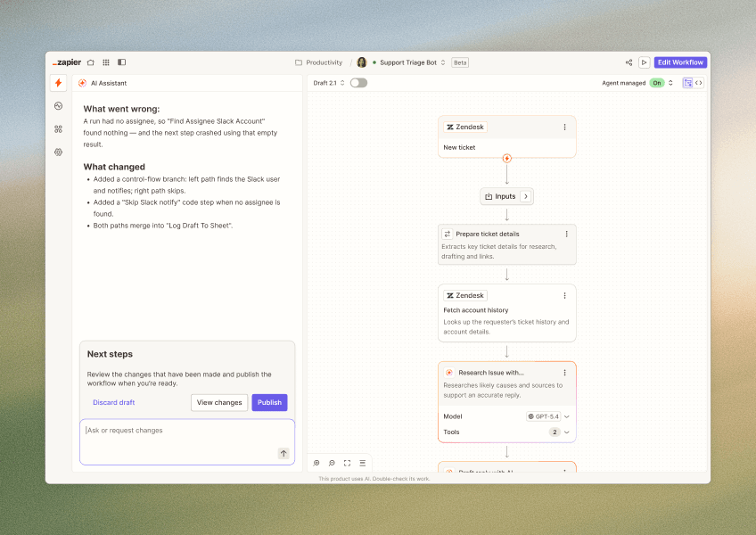
Task: Zoom in on the workflow canvas
Action: pyautogui.click(x=316, y=463)
